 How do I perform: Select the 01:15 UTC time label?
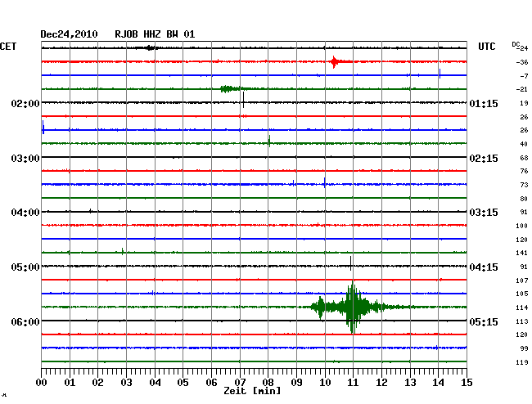[484, 103]
